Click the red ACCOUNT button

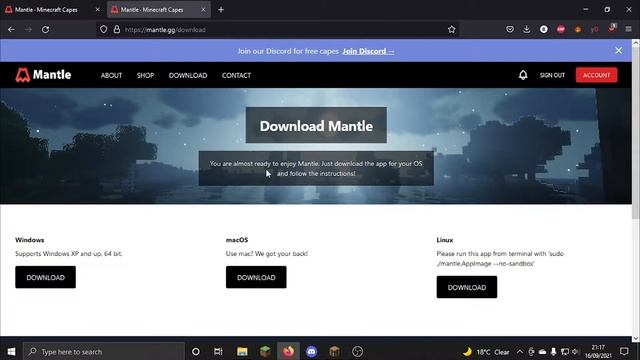point(596,75)
